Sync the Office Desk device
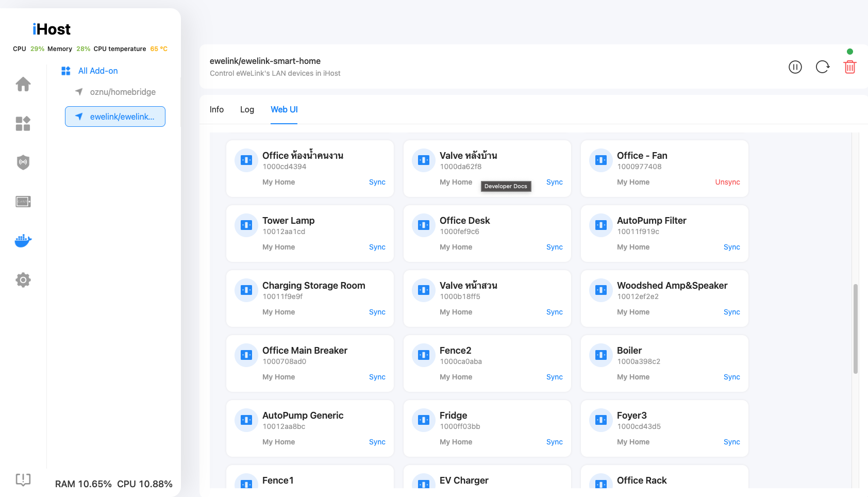Screen dimensions: 868x497 click(x=555, y=247)
